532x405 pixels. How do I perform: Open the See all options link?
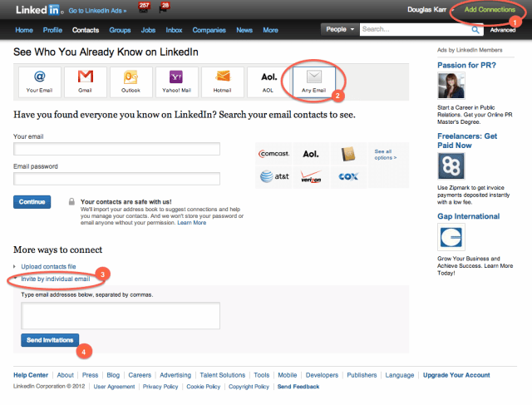pyautogui.click(x=385, y=155)
